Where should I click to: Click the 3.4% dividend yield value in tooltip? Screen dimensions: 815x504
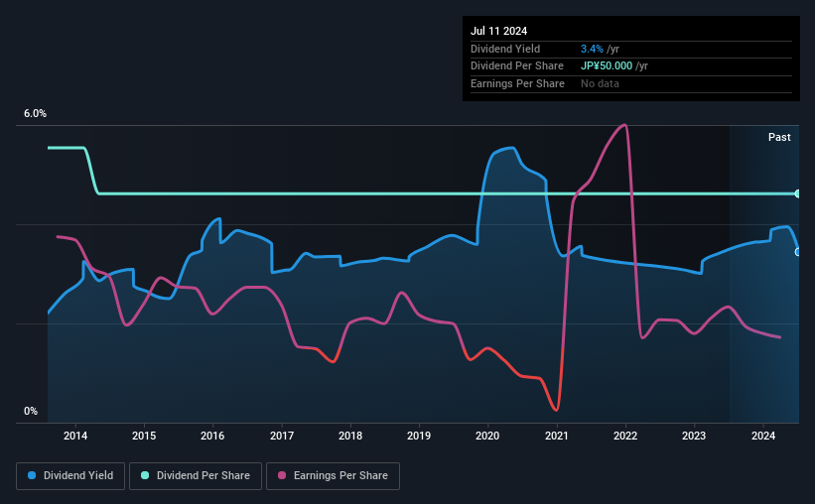(592, 49)
